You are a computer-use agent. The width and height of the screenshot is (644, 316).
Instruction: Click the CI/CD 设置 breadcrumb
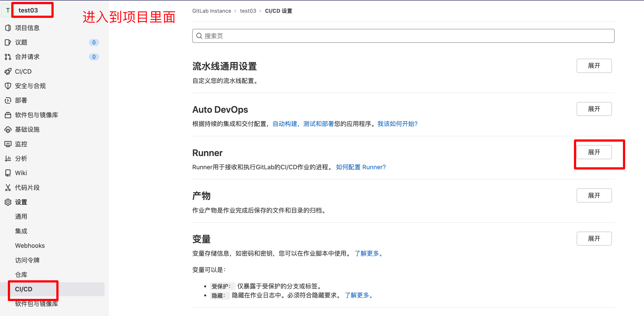pyautogui.click(x=278, y=11)
